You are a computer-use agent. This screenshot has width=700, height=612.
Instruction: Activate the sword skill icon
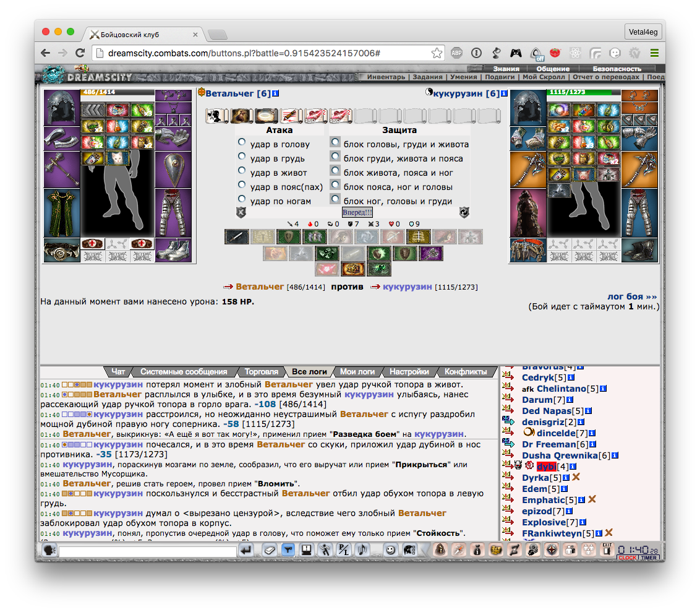point(237,237)
